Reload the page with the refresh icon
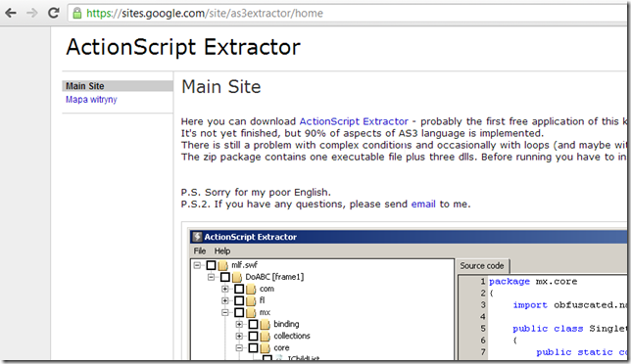The image size is (631, 364). click(x=54, y=14)
